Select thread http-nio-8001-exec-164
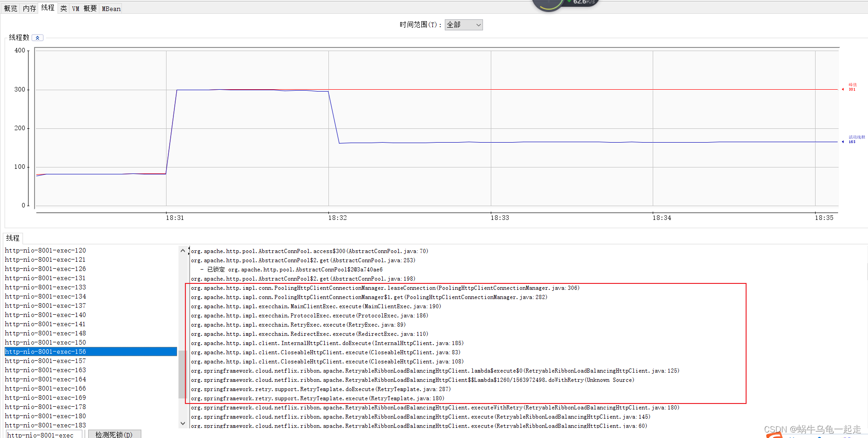This screenshot has width=868, height=438. tap(91, 379)
